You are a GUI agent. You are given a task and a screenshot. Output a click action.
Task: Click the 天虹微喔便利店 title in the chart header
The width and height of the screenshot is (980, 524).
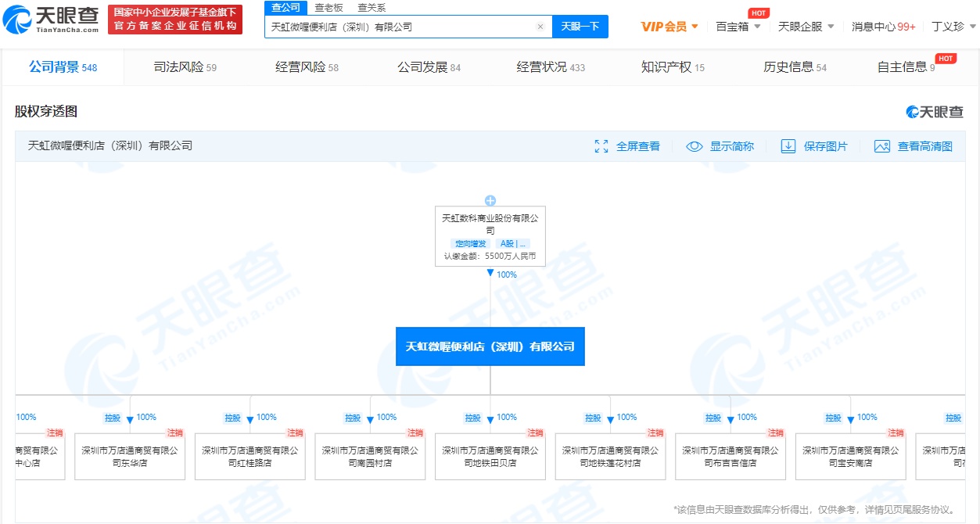pos(110,145)
